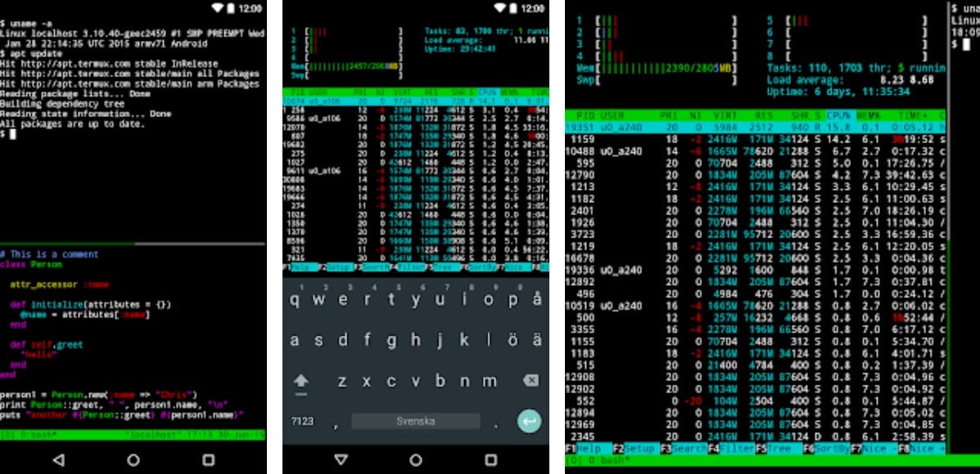Click the CPU 4 meter bar in tablet htop
This screenshot has width=980, height=474.
pos(657,56)
